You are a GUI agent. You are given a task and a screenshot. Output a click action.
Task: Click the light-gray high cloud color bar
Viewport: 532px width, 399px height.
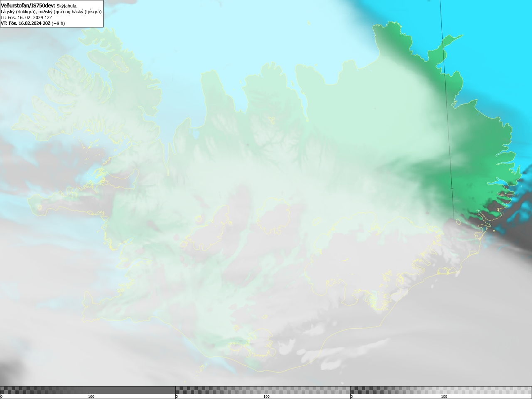(441, 390)
